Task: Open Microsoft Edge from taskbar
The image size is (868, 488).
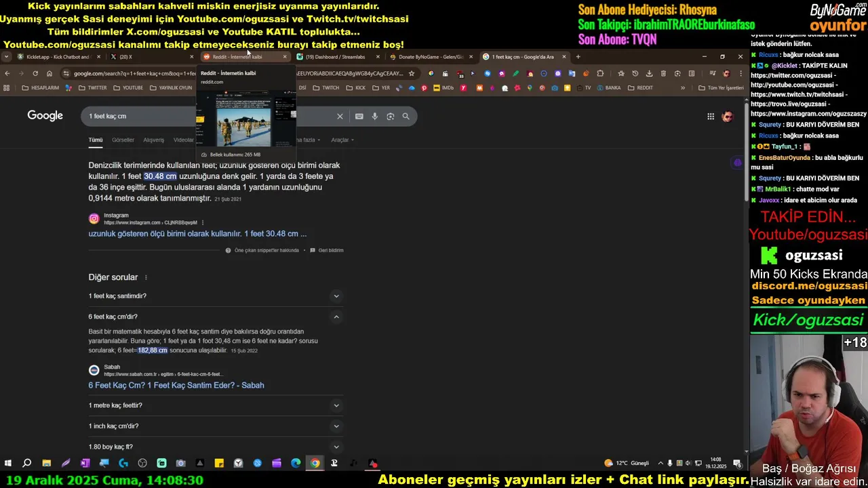Action: tap(296, 464)
